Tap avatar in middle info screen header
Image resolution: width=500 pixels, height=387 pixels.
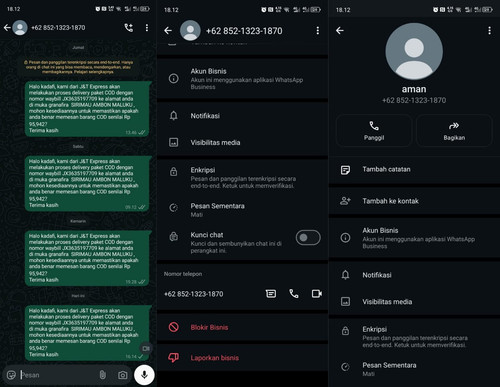[x=190, y=31]
